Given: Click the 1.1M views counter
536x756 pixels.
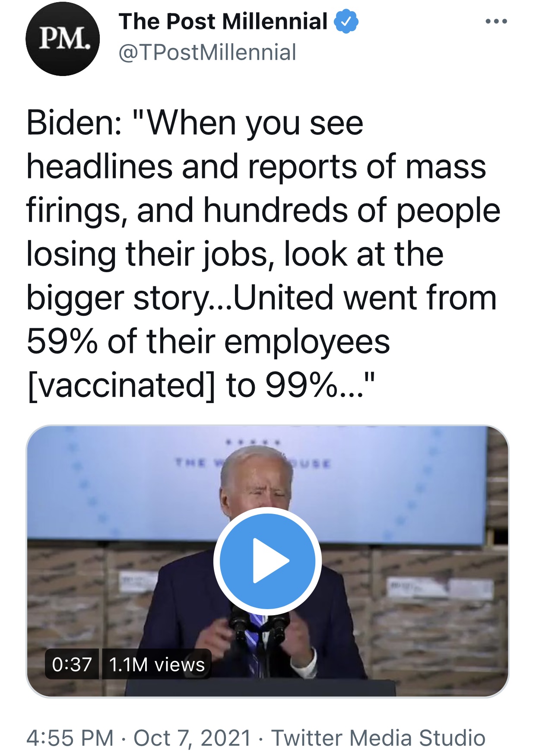Looking at the screenshot, I should click(156, 664).
